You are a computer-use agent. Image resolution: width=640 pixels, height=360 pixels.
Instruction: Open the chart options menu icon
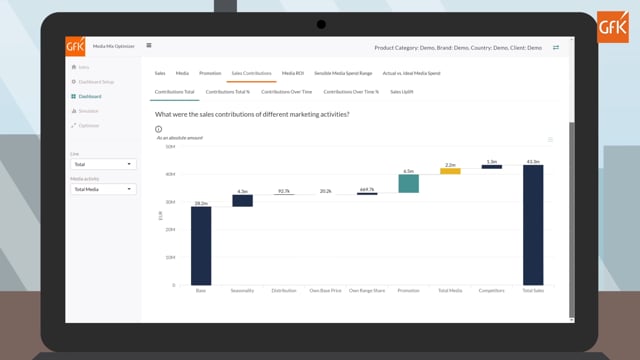(x=550, y=140)
